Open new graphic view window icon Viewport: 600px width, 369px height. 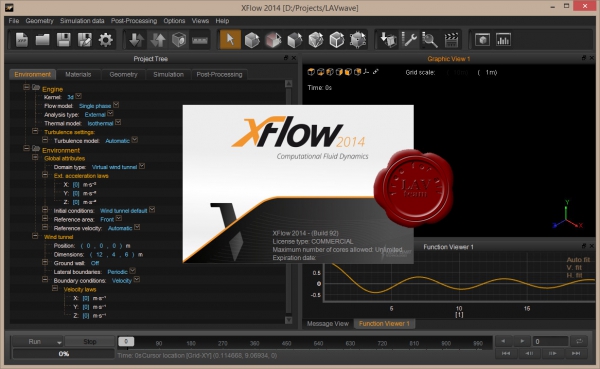(482, 39)
